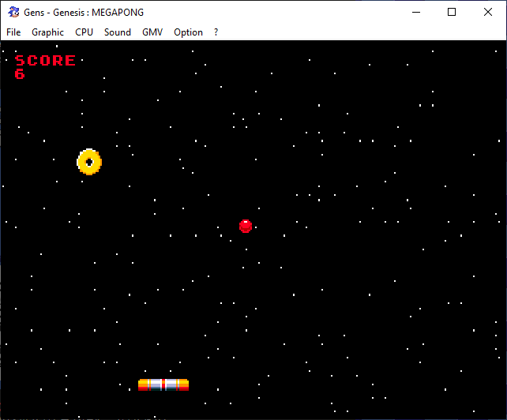Viewport: 507px width, 420px height.
Task: Close the Gens emulator window
Action: [x=488, y=12]
